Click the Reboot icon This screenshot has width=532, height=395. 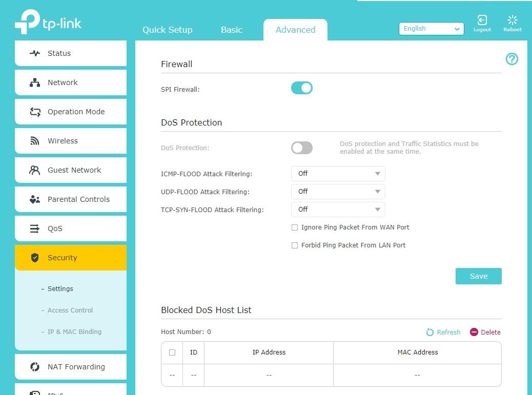[512, 20]
